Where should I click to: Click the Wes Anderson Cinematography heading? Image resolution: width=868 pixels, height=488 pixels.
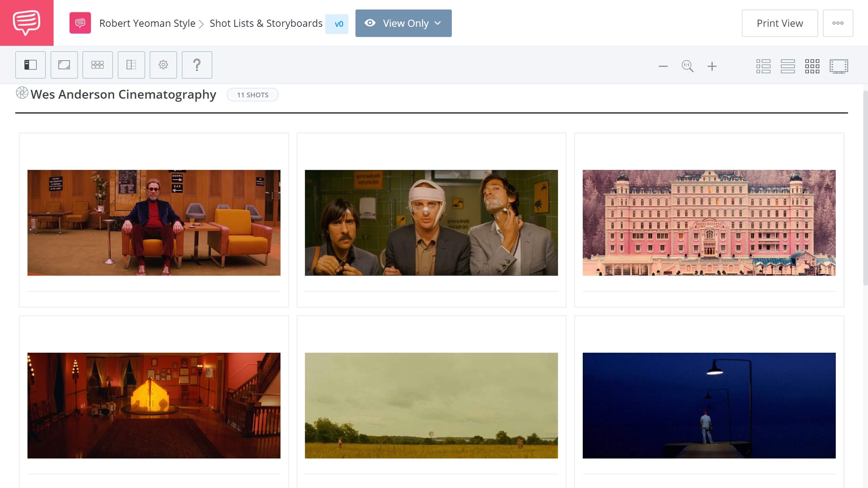tap(123, 94)
